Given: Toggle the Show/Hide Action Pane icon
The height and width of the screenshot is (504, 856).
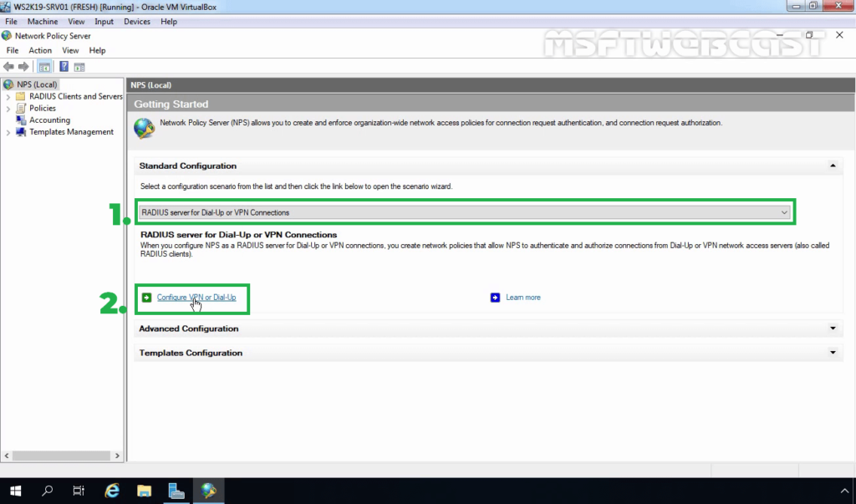Looking at the screenshot, I should tap(79, 67).
